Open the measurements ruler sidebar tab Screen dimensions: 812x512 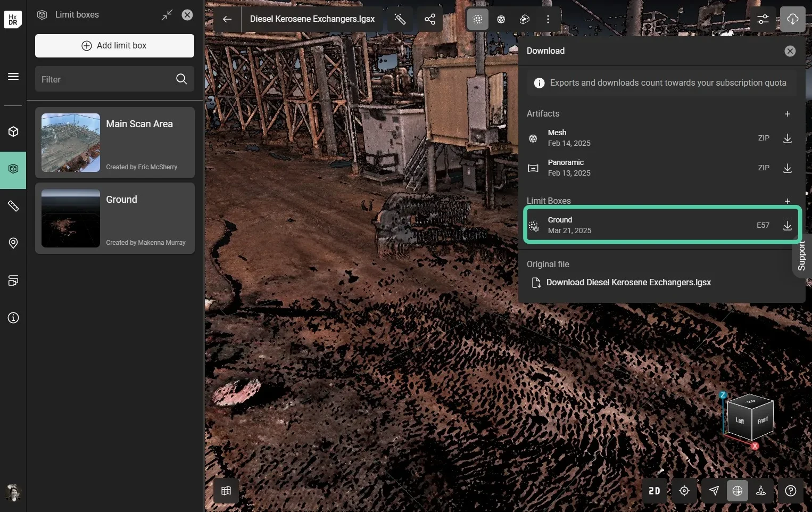pos(13,206)
